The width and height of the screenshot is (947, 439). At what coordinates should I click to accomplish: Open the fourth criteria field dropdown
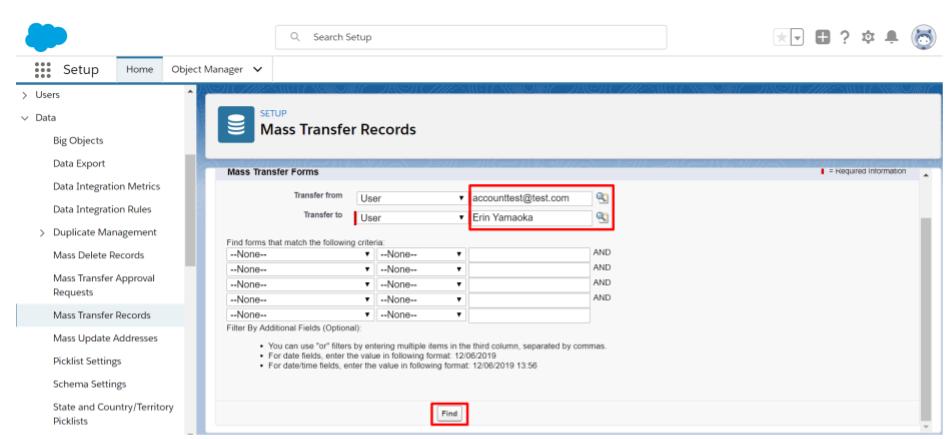point(300,300)
